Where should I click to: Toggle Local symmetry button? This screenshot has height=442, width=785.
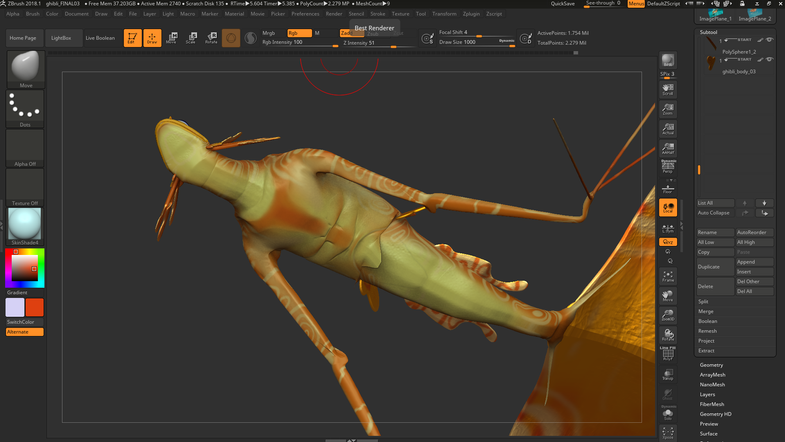tap(668, 208)
